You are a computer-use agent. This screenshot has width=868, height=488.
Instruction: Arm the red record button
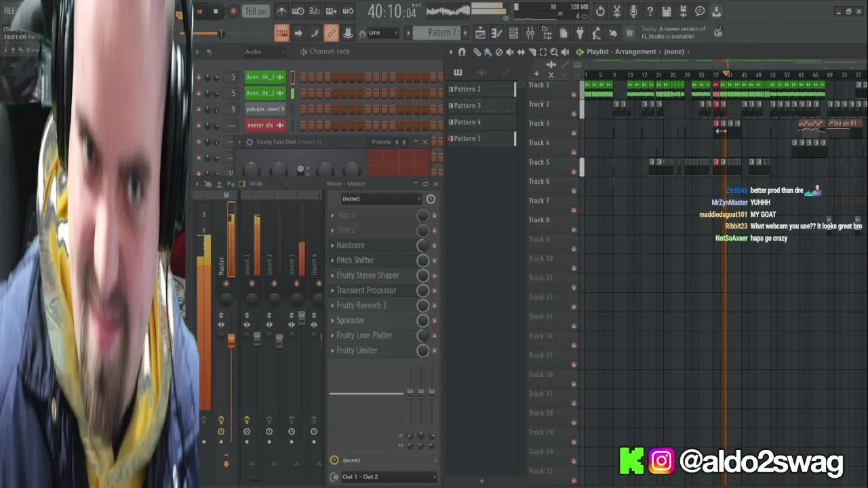coord(233,11)
